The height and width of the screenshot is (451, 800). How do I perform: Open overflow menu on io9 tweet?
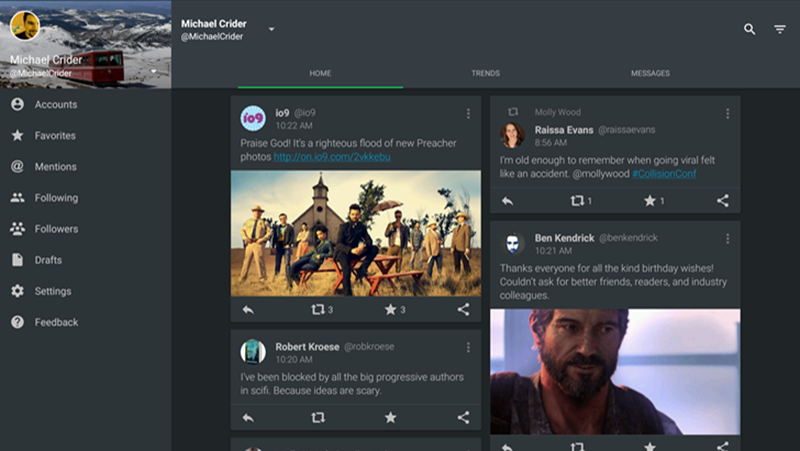pyautogui.click(x=468, y=114)
